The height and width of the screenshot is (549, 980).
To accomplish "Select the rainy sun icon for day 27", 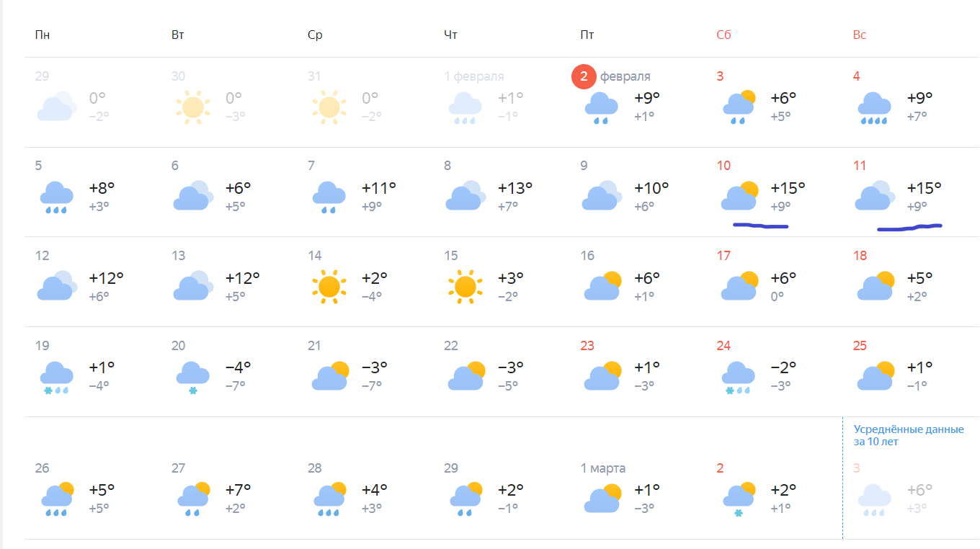I will click(x=192, y=499).
